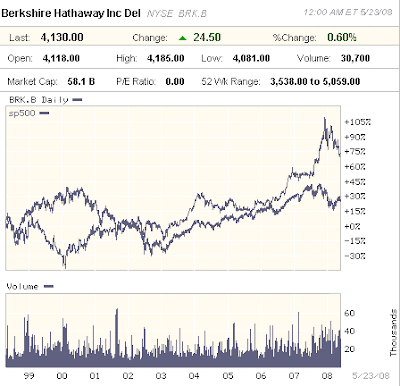The width and height of the screenshot is (400, 386).
Task: Click the 03 year marker
Action: click(x=161, y=376)
